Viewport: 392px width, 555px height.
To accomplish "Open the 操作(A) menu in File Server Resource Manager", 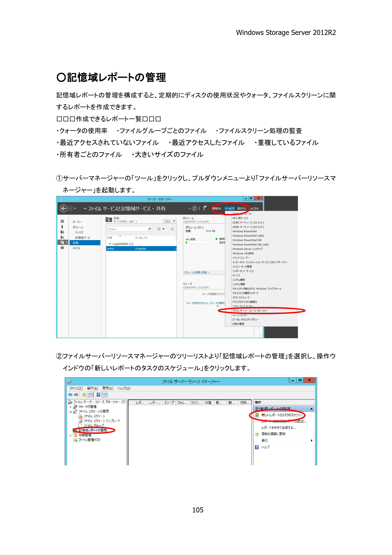I will tap(93, 388).
